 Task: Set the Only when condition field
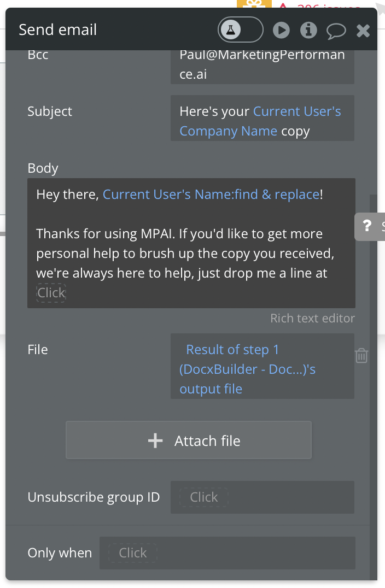227,552
